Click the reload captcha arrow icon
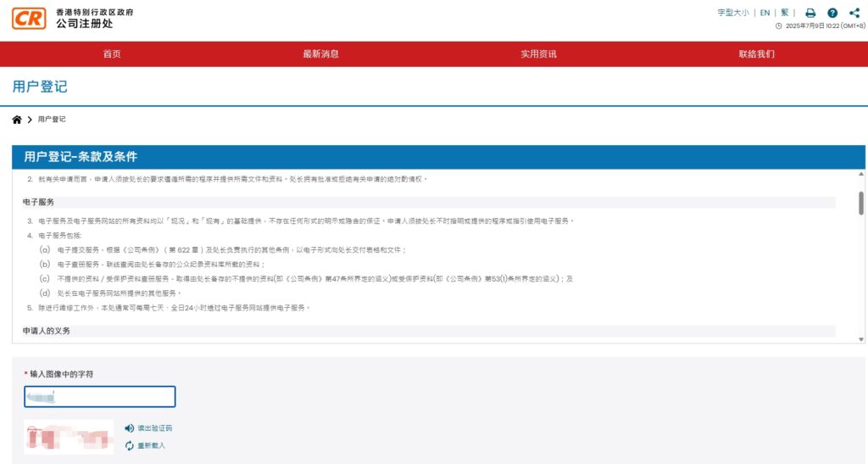 129,445
